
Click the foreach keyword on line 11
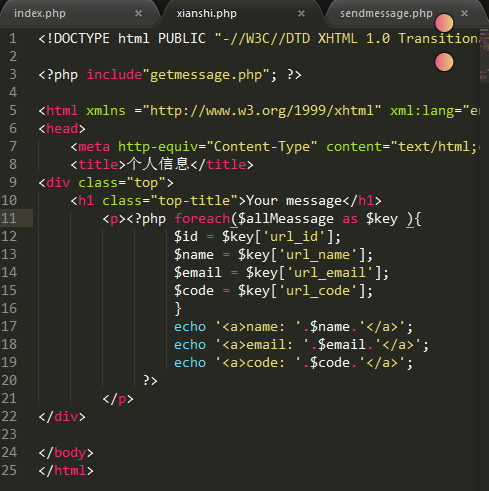(x=202, y=219)
